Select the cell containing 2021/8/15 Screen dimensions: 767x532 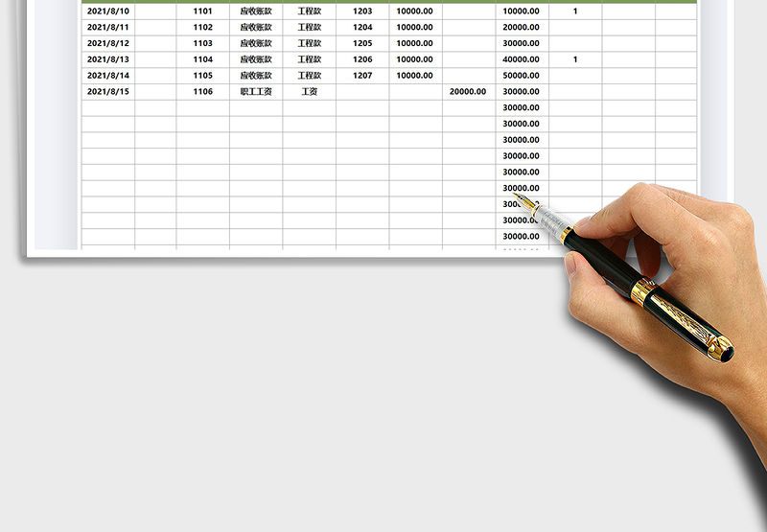tap(108, 92)
